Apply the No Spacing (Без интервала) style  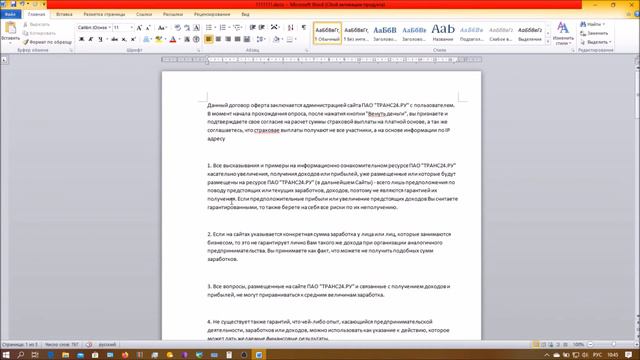[x=356, y=33]
